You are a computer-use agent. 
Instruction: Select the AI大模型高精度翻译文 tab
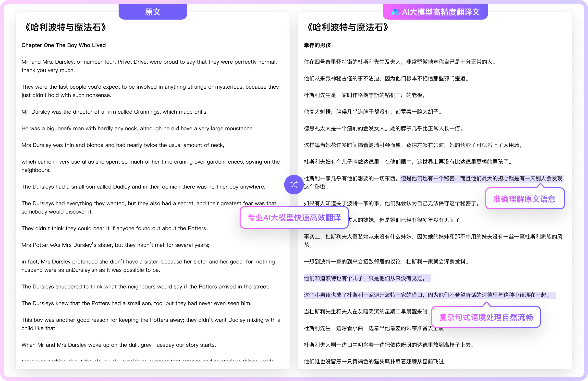(435, 12)
